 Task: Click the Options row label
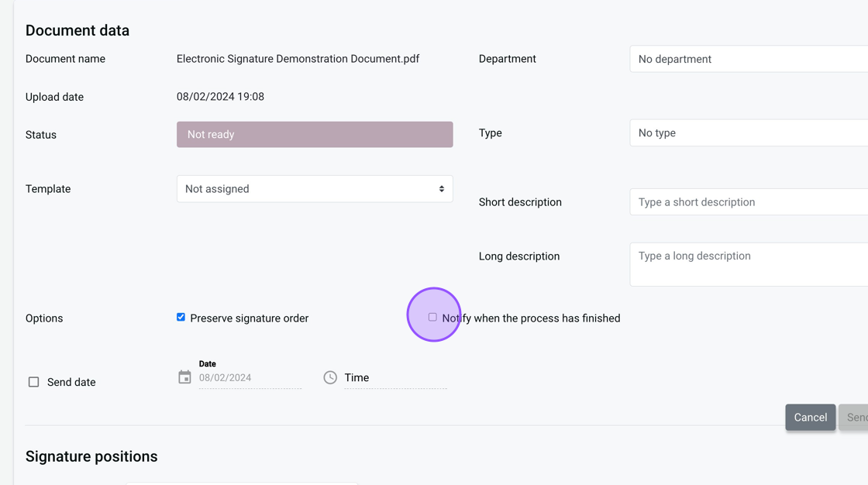click(x=44, y=318)
